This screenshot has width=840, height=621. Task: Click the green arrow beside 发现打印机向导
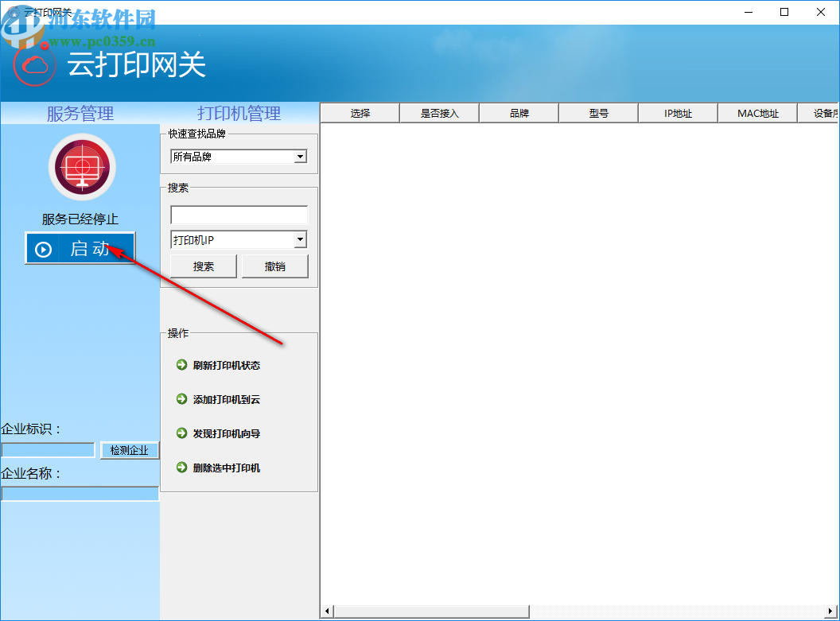[181, 433]
